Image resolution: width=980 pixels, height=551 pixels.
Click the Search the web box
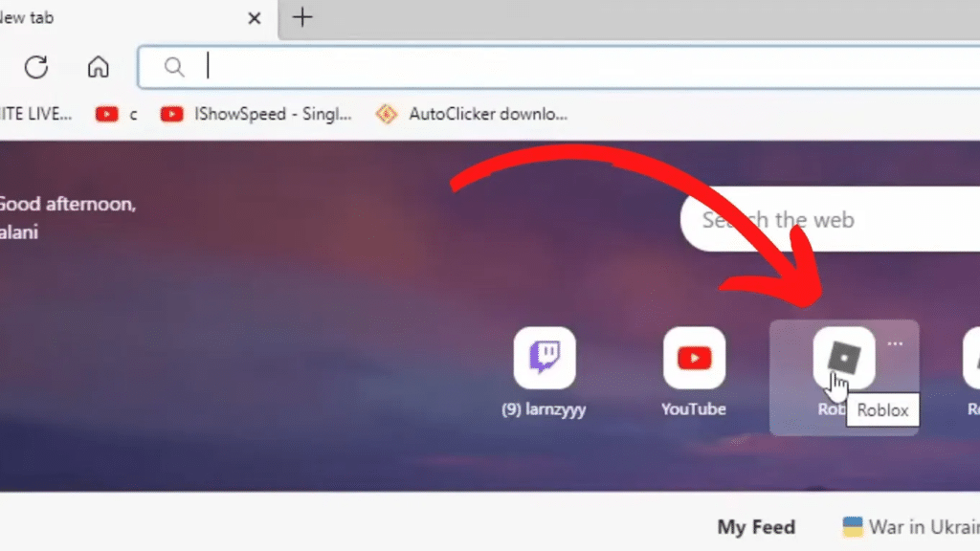pos(830,219)
